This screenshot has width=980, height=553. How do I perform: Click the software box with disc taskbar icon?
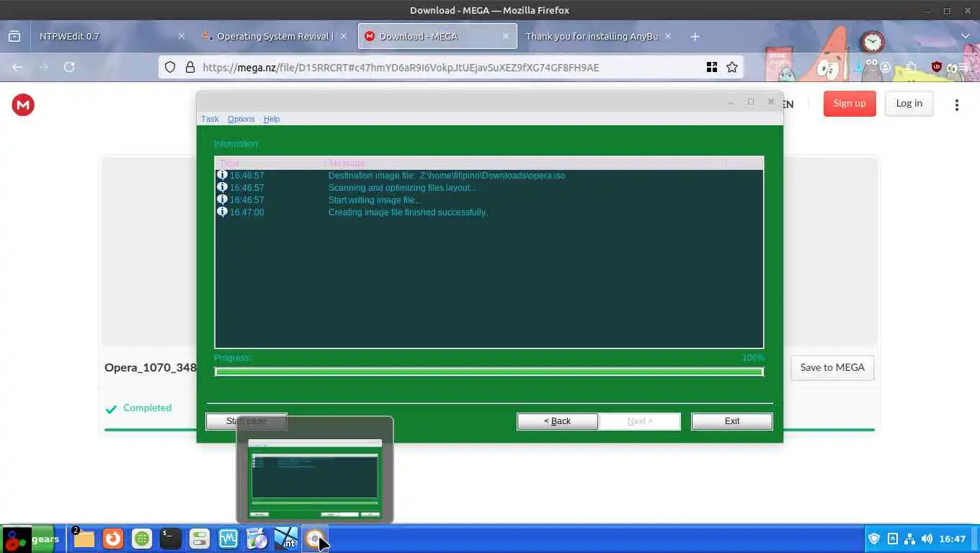pyautogui.click(x=257, y=539)
